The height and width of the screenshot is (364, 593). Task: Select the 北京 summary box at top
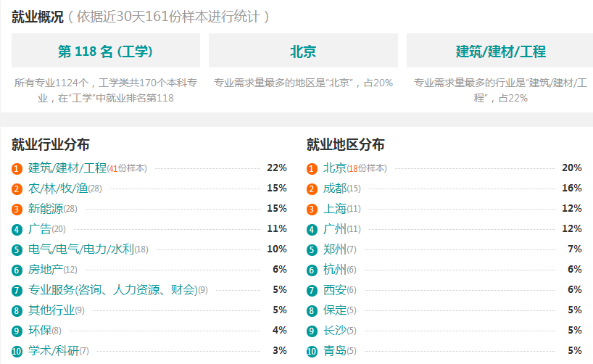click(303, 51)
